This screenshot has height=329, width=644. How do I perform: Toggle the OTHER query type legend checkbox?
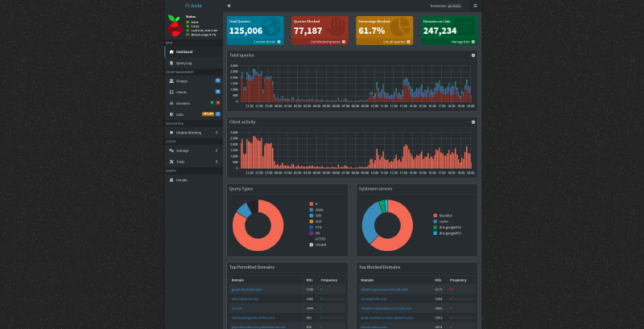click(x=312, y=245)
